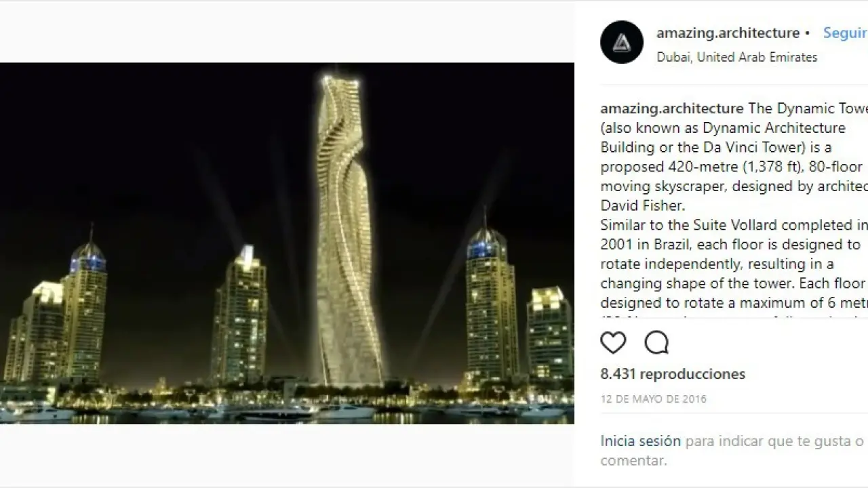Show details of 8.431 reproducciones count
The height and width of the screenshot is (488, 868).
pyautogui.click(x=673, y=374)
